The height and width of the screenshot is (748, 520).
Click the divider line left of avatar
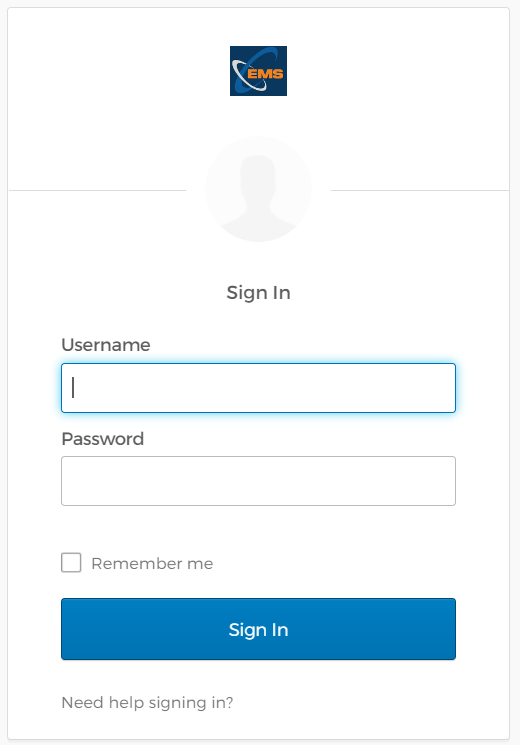point(97,190)
